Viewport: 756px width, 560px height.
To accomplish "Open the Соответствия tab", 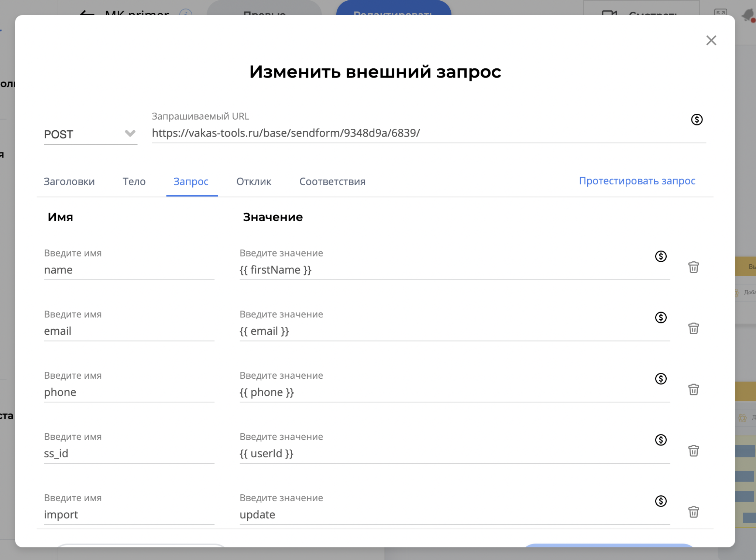I will [332, 182].
